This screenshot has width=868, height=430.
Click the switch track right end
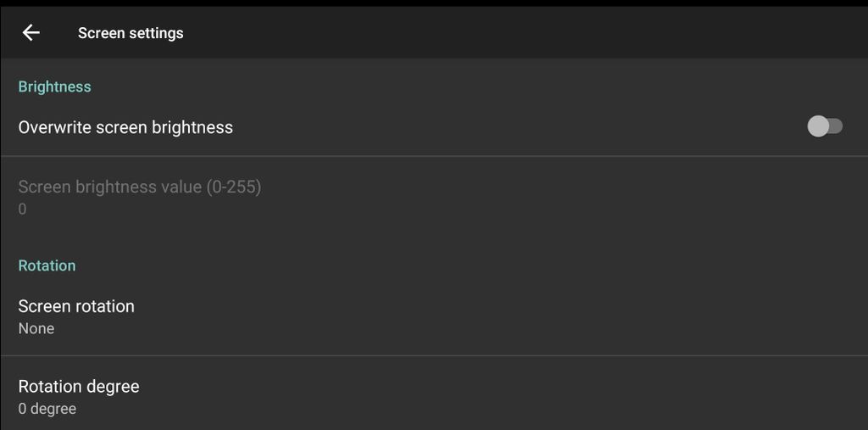click(x=837, y=126)
